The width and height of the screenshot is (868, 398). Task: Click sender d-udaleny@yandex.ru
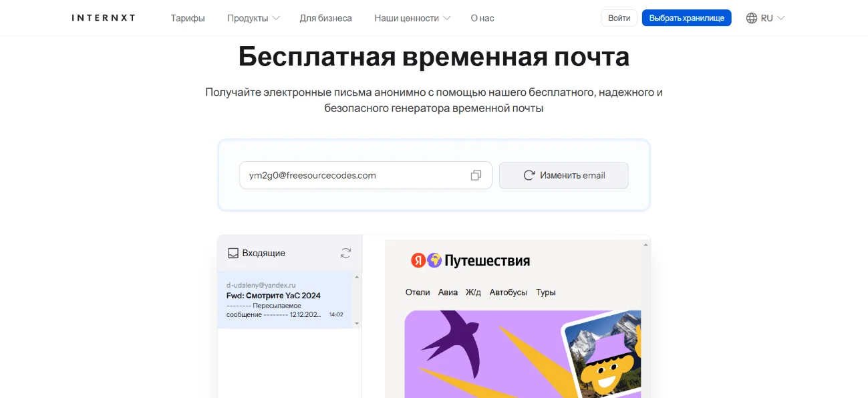click(261, 285)
